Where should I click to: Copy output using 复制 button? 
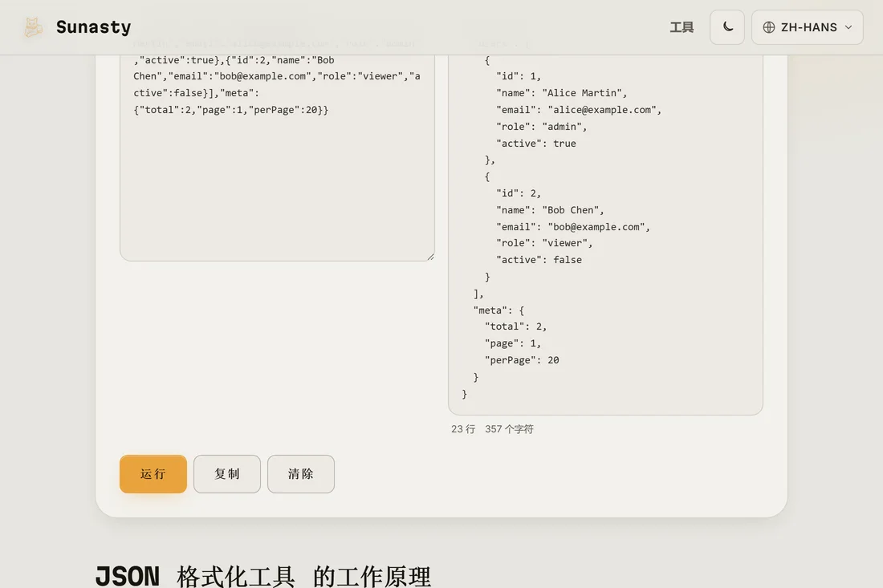click(227, 474)
